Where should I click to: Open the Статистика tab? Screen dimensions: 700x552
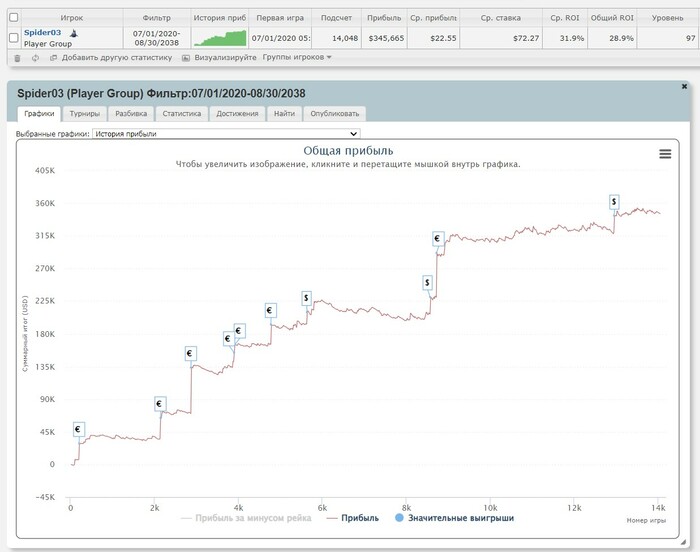[x=182, y=113]
